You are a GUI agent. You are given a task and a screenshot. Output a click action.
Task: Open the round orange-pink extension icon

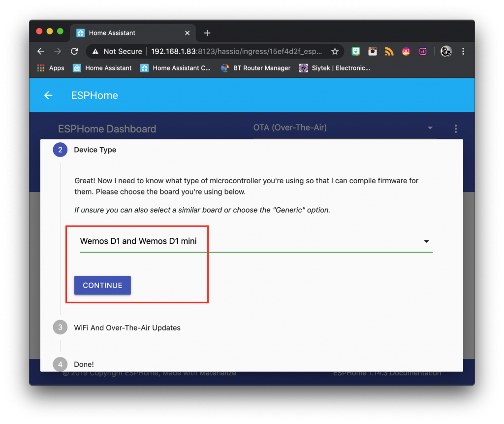406,52
